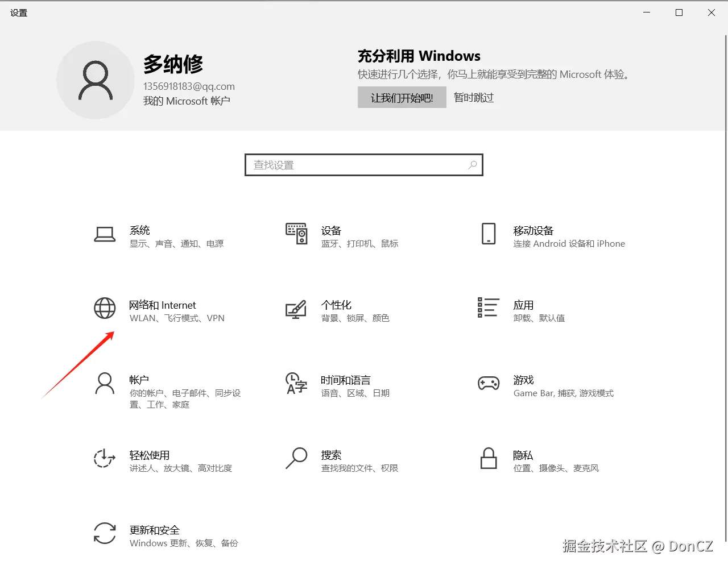Click the user profile avatar picture

pyautogui.click(x=96, y=80)
